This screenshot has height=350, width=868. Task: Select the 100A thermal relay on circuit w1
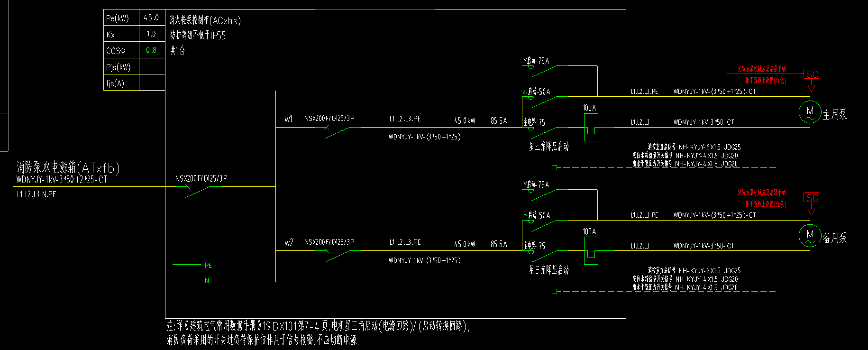click(591, 127)
